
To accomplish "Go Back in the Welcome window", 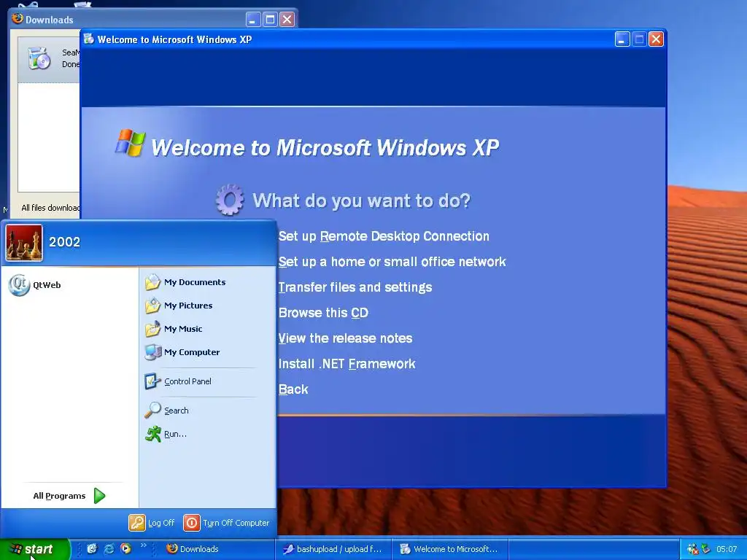I will click(x=293, y=389).
